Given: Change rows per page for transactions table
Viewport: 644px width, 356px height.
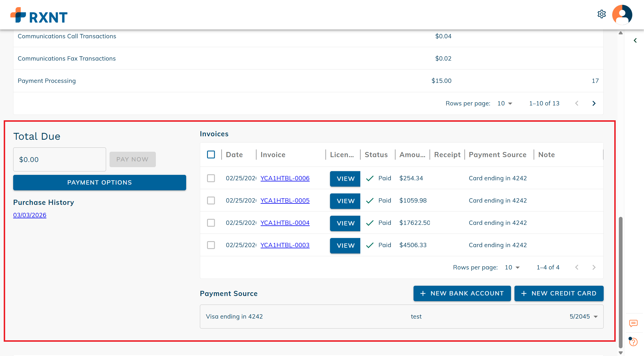Looking at the screenshot, I should [x=505, y=103].
